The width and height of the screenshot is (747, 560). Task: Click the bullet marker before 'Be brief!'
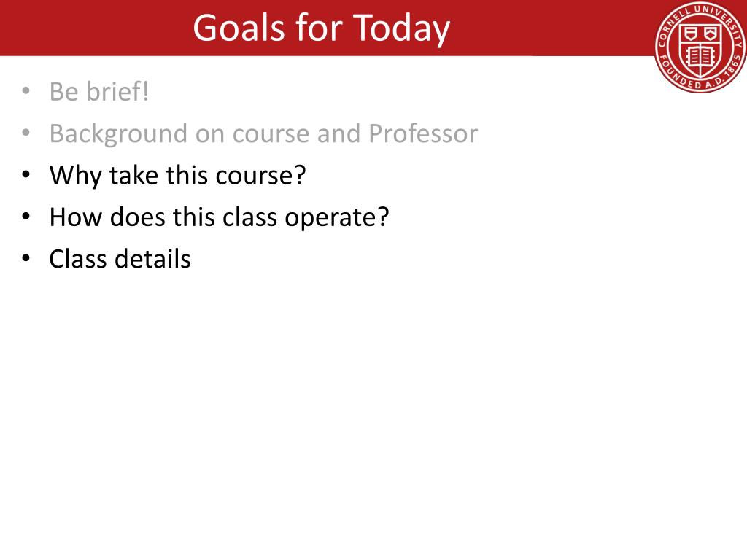click(26, 90)
